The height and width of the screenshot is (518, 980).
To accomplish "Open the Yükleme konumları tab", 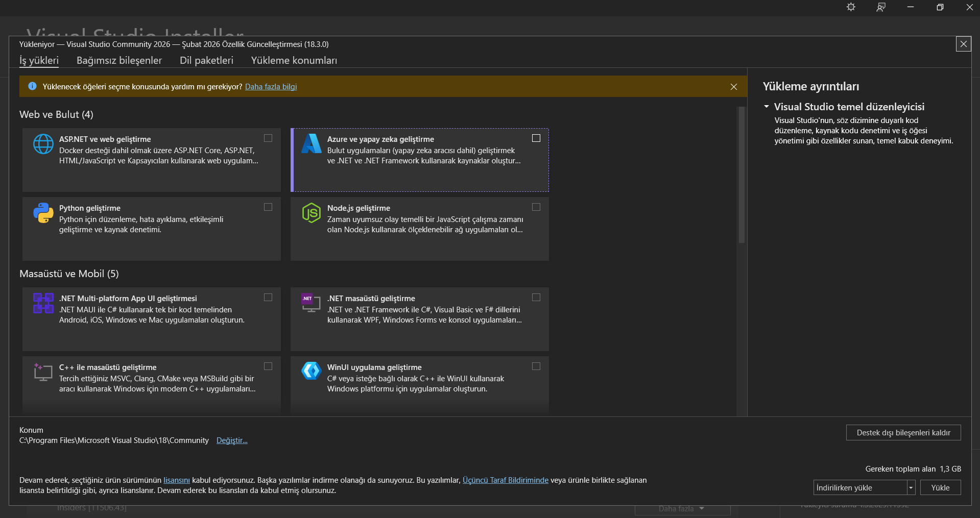I will 294,61.
